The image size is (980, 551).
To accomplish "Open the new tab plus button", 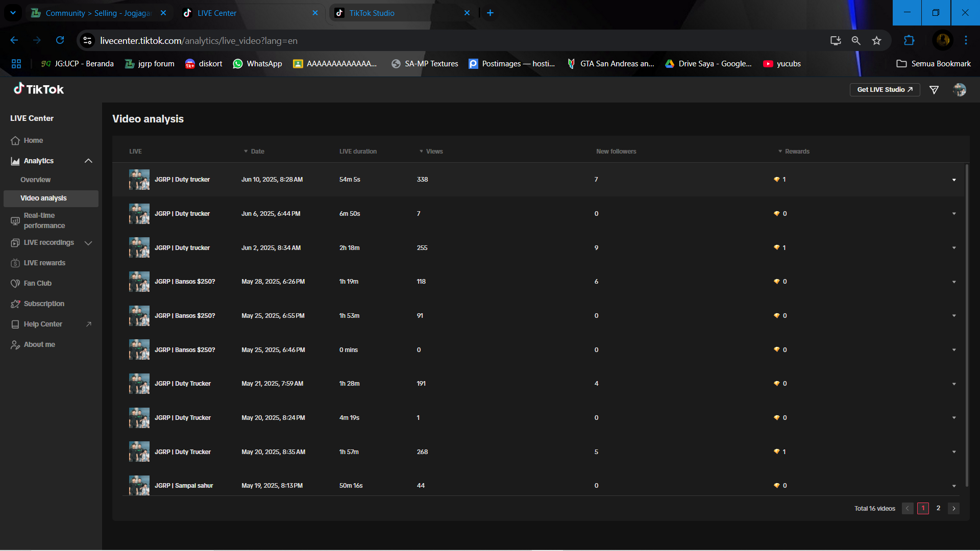I will [490, 13].
